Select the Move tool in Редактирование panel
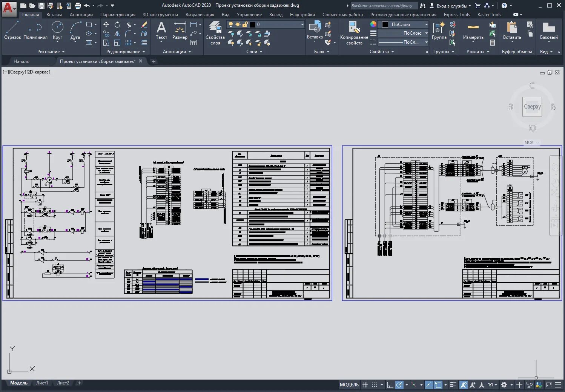565x392 pixels. click(107, 24)
